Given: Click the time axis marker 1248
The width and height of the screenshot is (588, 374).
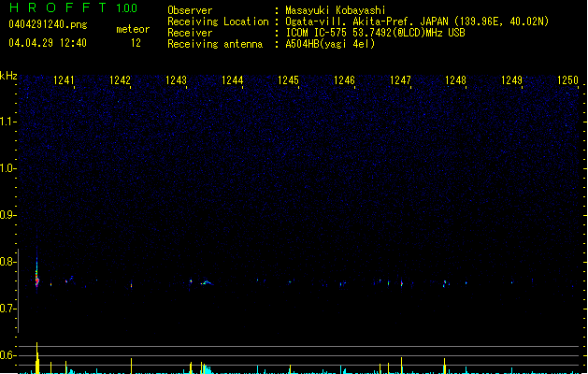Looking at the screenshot, I should click(455, 80).
